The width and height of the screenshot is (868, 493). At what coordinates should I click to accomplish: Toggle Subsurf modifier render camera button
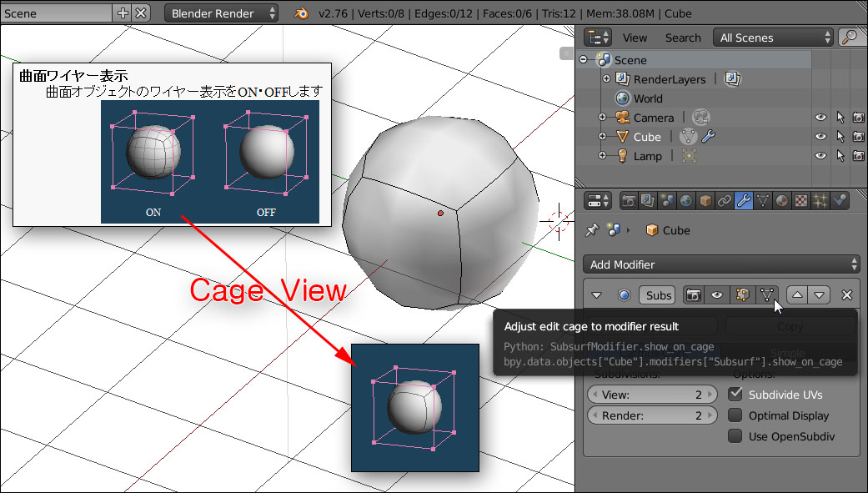coord(693,295)
